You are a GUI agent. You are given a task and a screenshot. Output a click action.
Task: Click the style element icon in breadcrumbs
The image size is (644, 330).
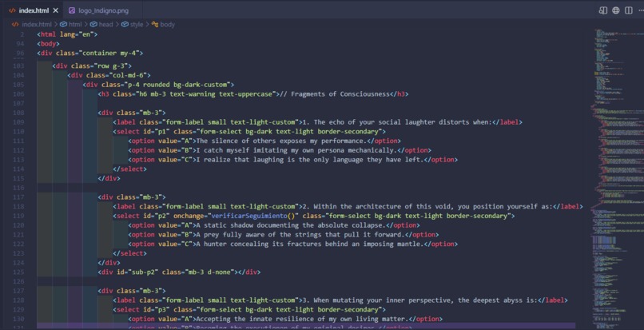click(x=125, y=25)
